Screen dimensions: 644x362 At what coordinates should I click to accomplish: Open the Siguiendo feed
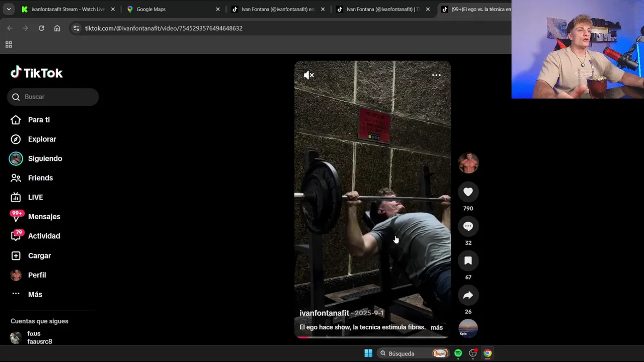click(x=45, y=158)
